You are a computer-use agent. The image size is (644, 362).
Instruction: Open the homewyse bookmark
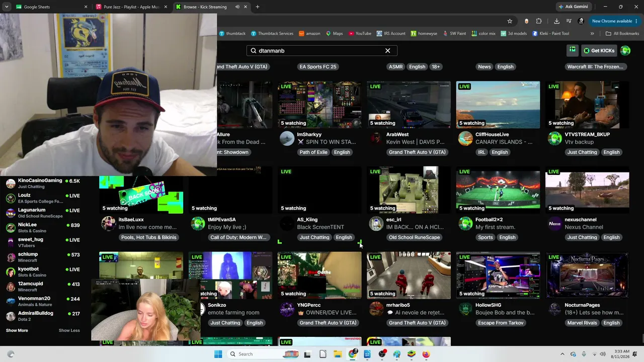[424, 34]
